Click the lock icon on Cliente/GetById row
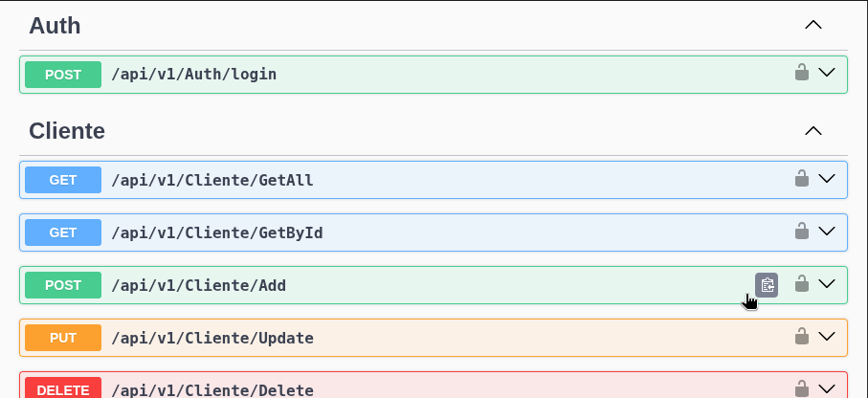 click(x=802, y=231)
